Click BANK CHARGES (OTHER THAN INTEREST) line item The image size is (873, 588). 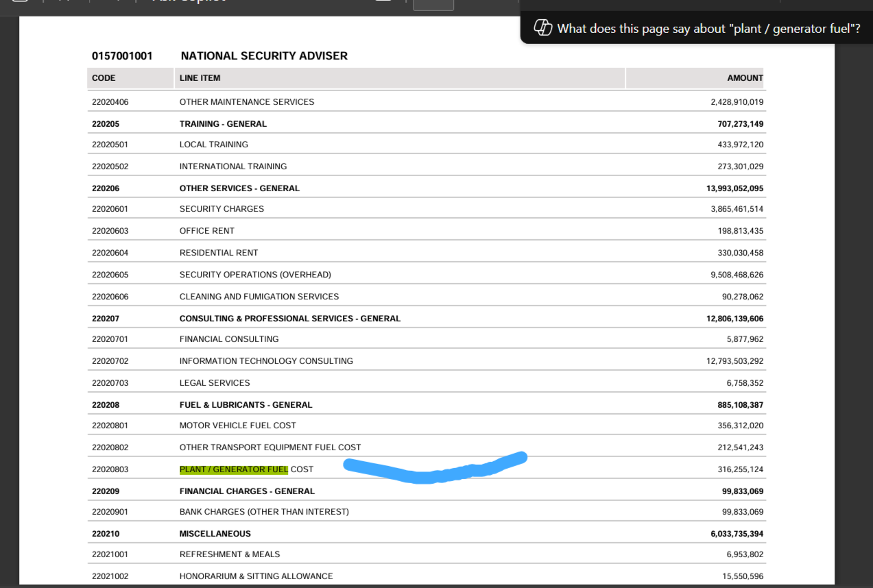click(x=264, y=512)
